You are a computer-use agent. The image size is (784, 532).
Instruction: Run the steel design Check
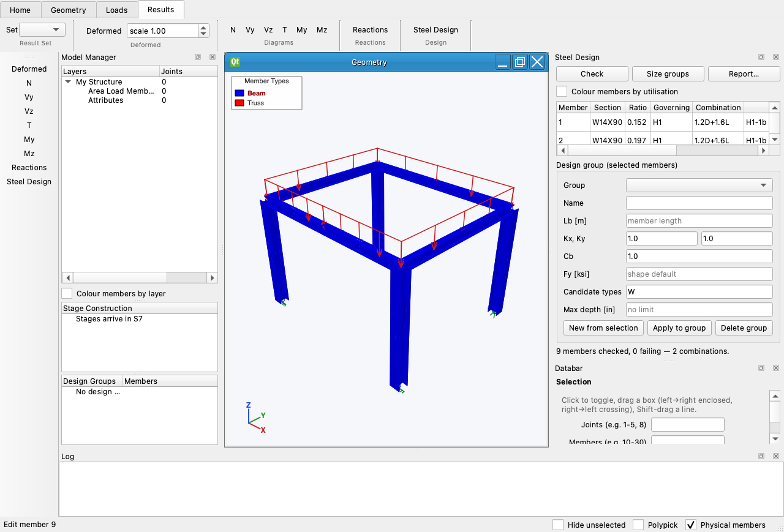592,73
